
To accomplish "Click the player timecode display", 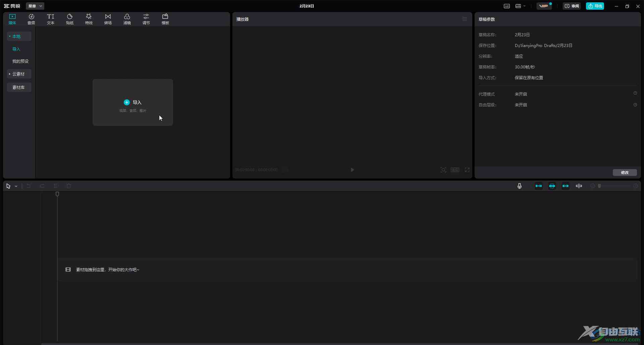I will tap(256, 170).
